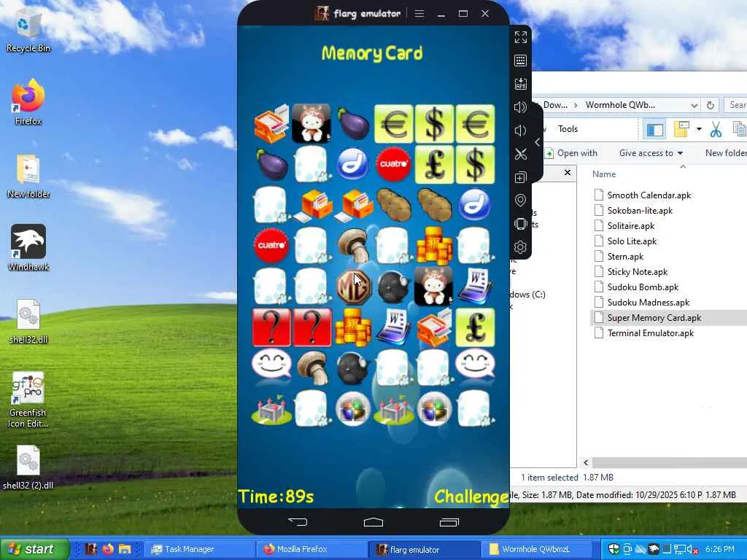Image resolution: width=747 pixels, height=560 pixels.
Task: Toggle fullscreen in the emulator sidebar
Action: point(520,37)
